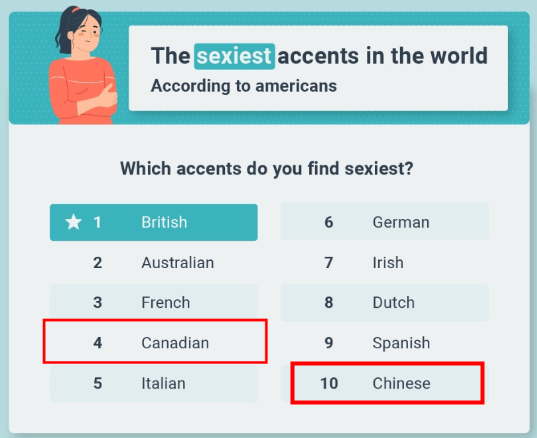
Task: Click the German accent entry
Action: [385, 222]
